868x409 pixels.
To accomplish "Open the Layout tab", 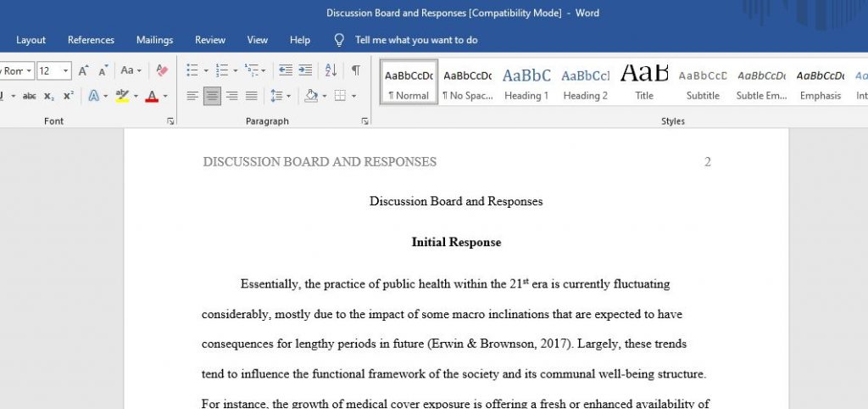I will point(31,40).
